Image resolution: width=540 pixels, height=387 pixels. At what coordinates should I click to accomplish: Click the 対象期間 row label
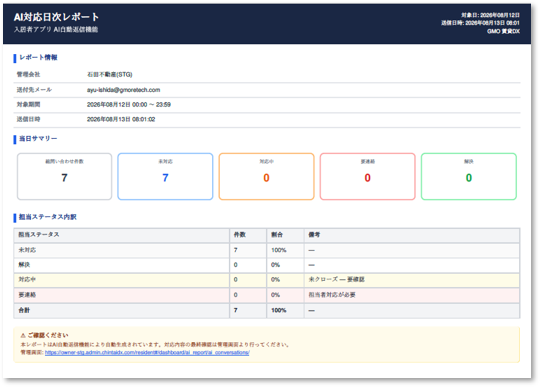click(x=29, y=105)
